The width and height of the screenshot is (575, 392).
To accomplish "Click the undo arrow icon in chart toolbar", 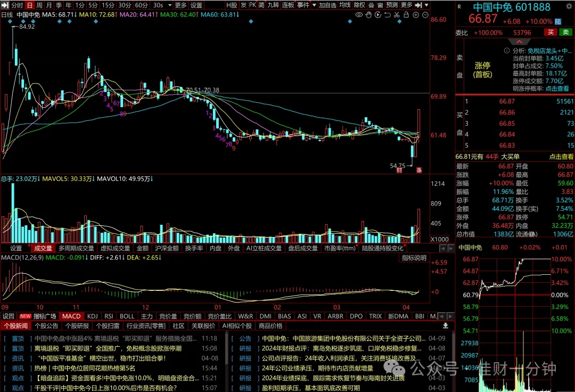I will [387, 15].
